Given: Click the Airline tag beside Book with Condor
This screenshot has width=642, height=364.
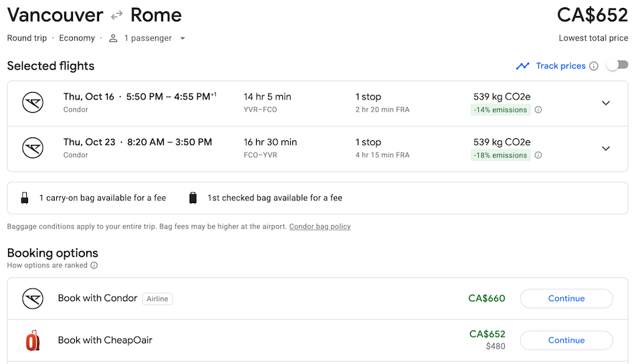Looking at the screenshot, I should pos(157,299).
